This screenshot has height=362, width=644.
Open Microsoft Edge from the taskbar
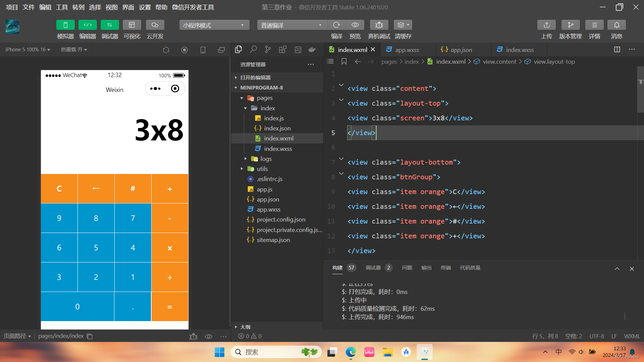click(x=351, y=352)
